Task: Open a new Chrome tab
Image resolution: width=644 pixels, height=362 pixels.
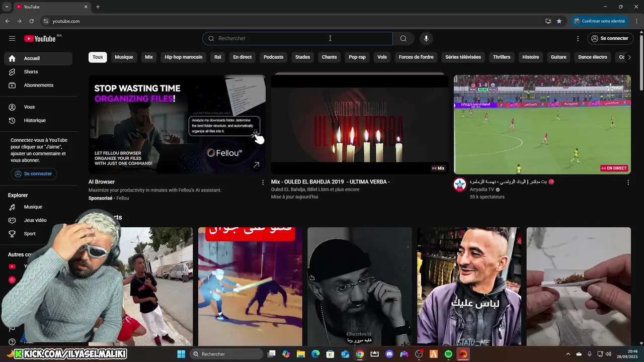Action: click(x=98, y=7)
